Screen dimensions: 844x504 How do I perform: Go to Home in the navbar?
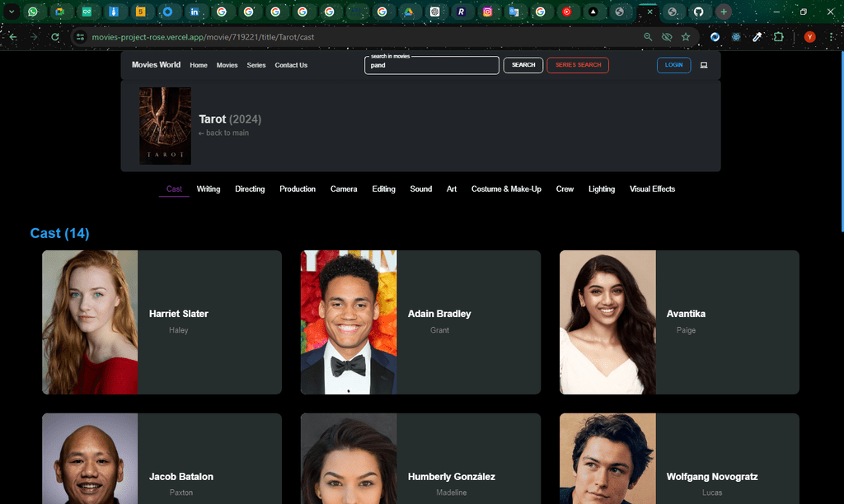(x=199, y=65)
